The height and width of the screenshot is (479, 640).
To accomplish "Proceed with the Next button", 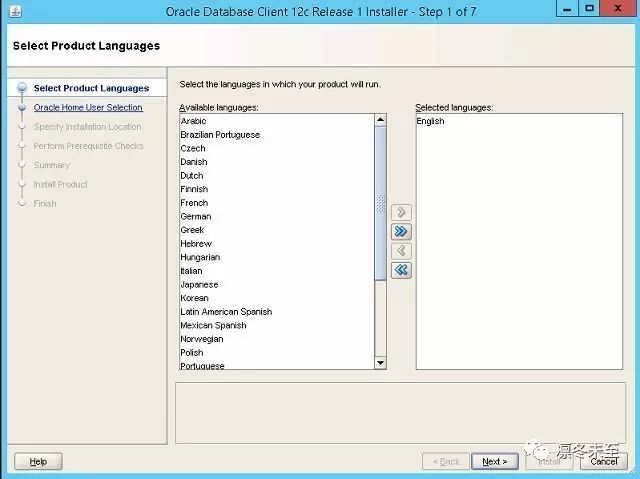I will [495, 461].
